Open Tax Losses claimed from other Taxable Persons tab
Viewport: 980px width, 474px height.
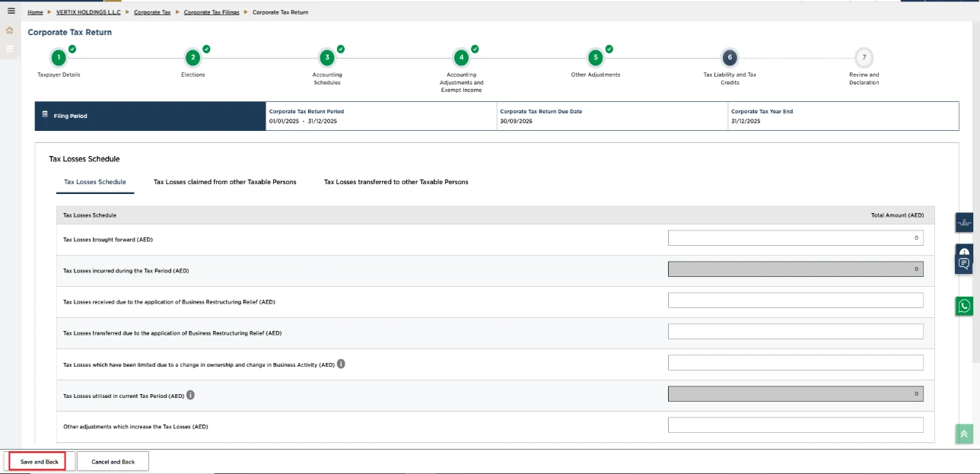coord(224,182)
